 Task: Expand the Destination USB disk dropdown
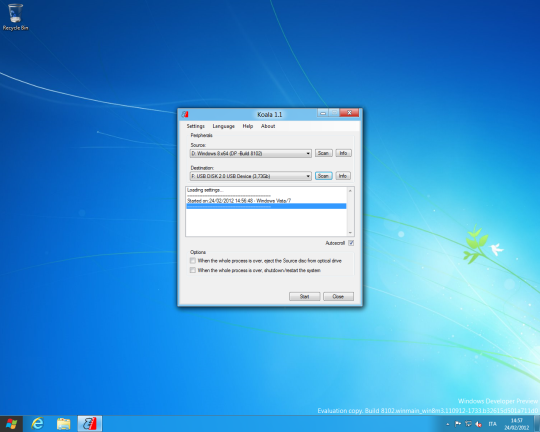click(251, 176)
